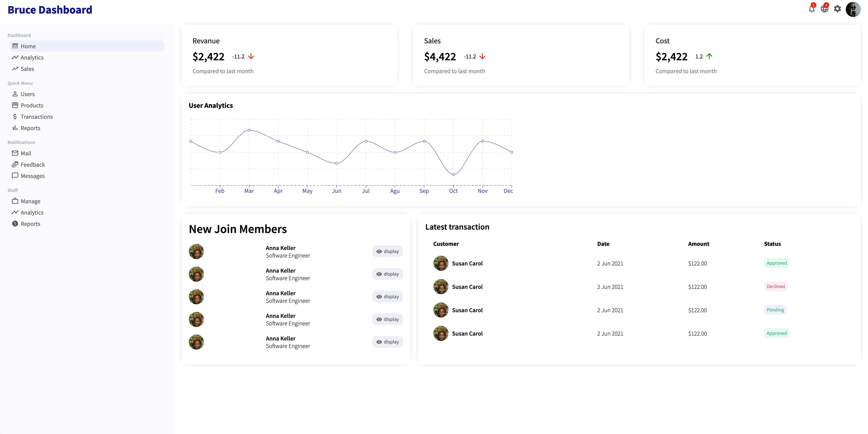
Task: Click the Declined status badge
Action: (776, 286)
